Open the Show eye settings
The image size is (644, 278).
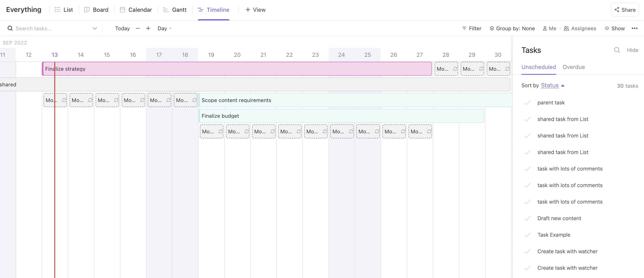point(615,28)
